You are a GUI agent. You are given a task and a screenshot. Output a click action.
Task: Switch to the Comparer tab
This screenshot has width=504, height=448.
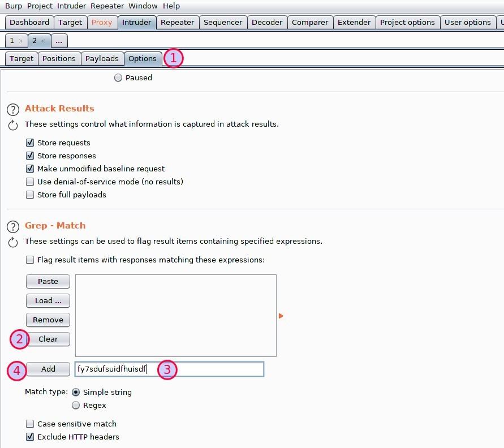(310, 23)
